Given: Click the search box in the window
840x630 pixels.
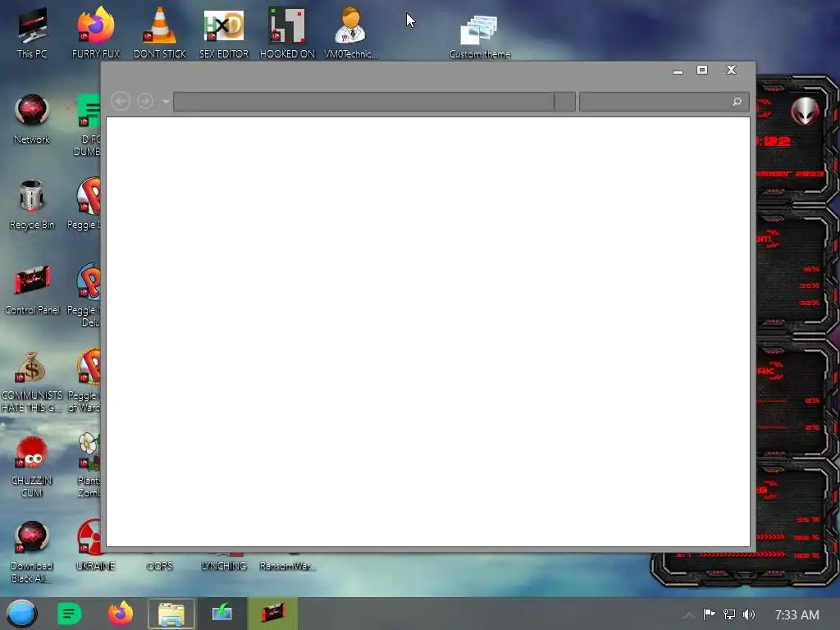Looking at the screenshot, I should (x=664, y=102).
